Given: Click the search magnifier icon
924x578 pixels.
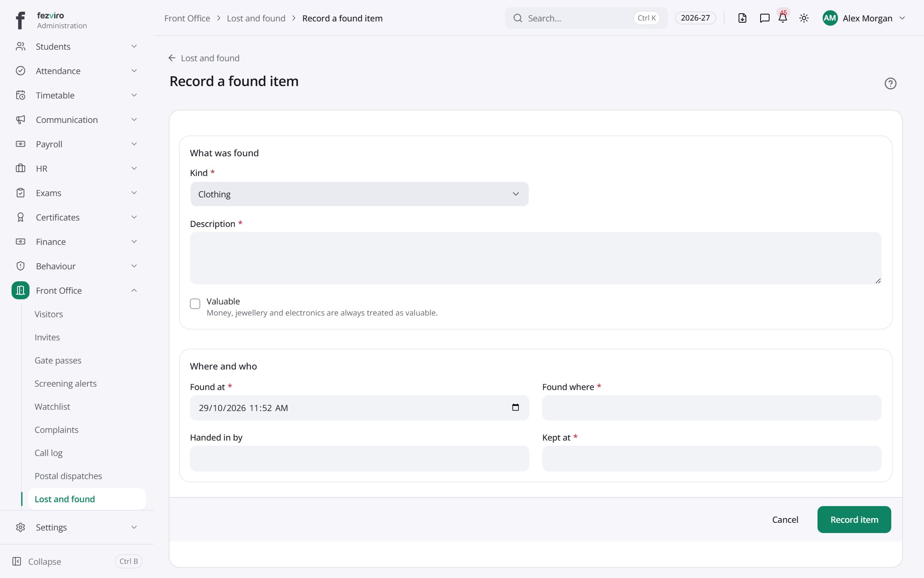Looking at the screenshot, I should tap(518, 18).
